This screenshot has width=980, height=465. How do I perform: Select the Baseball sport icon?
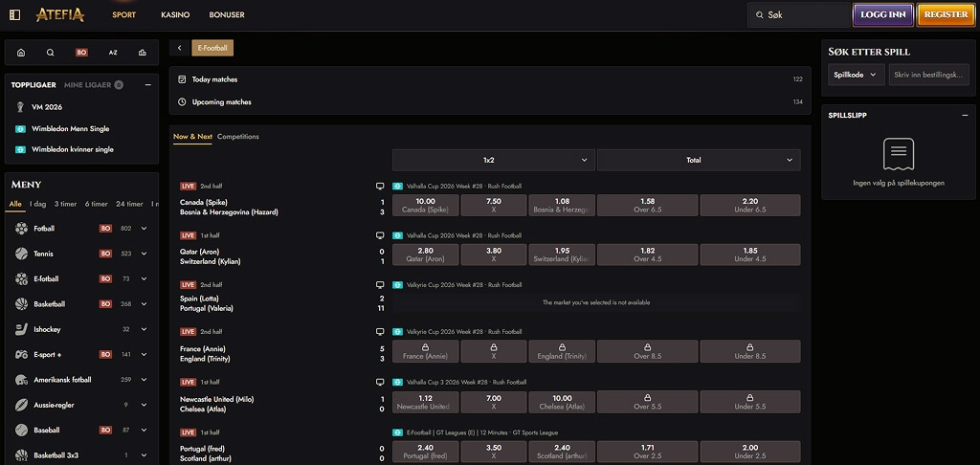click(21, 430)
